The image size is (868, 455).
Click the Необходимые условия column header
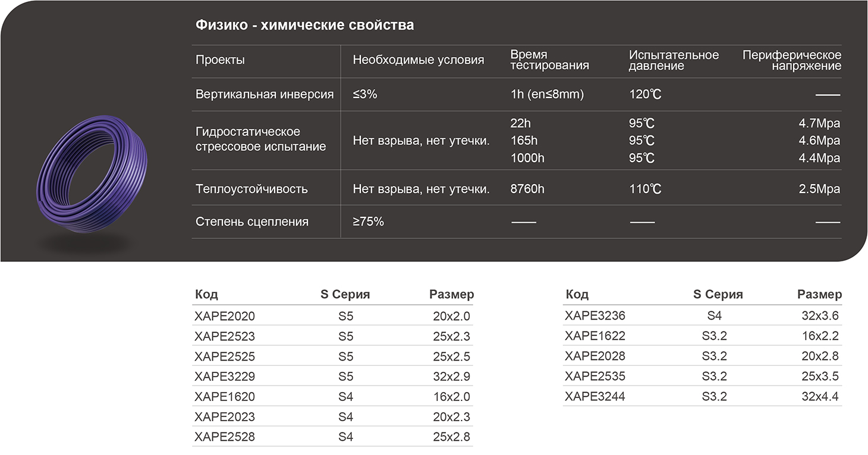[418, 60]
